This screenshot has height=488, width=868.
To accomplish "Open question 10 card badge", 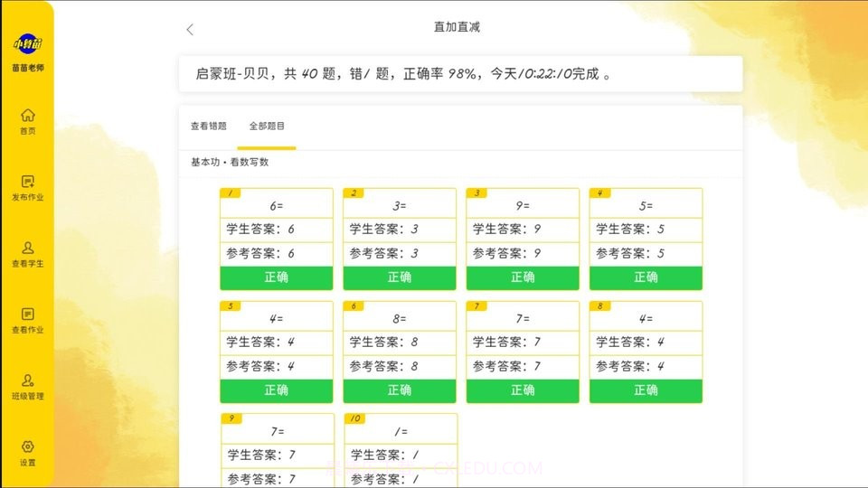I will point(355,418).
